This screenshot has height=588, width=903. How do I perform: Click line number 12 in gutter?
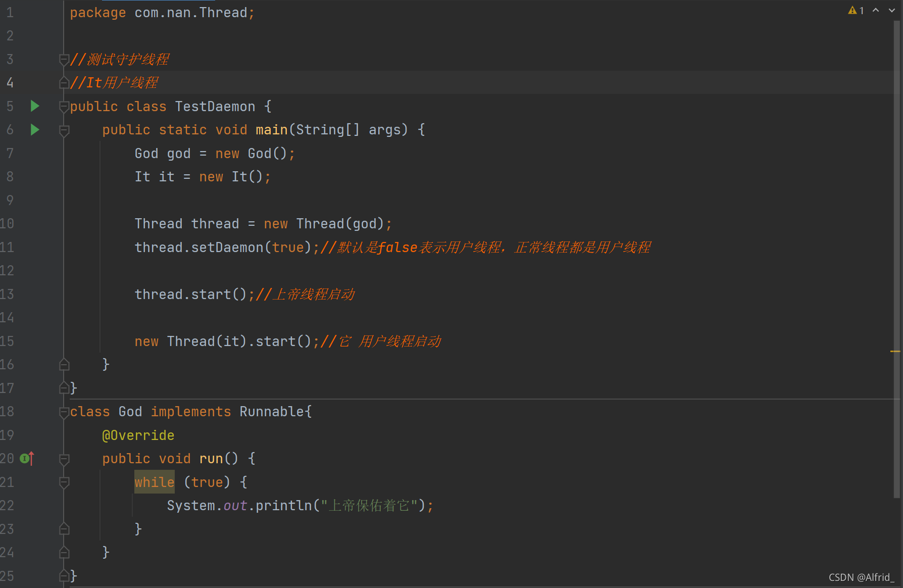[x=7, y=271]
